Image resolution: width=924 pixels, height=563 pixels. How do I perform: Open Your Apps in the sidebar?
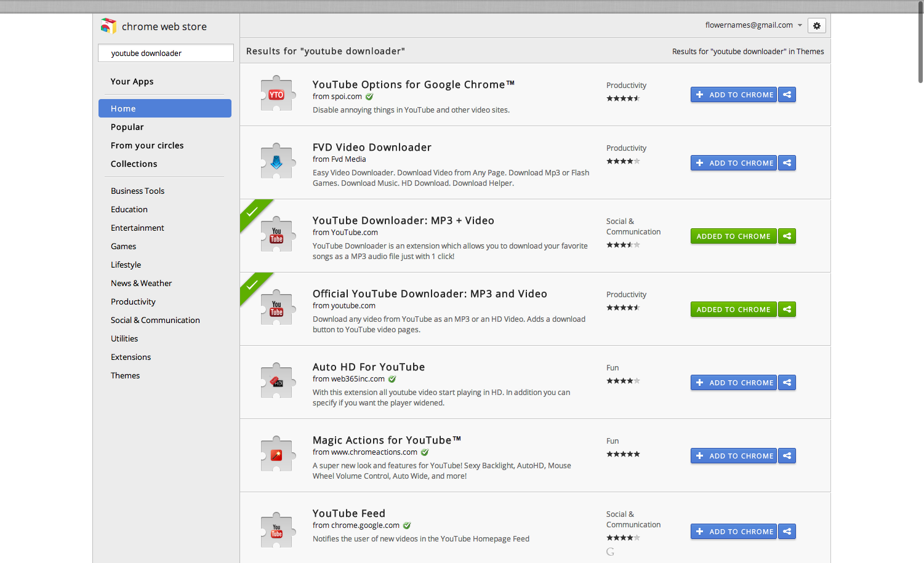[132, 81]
